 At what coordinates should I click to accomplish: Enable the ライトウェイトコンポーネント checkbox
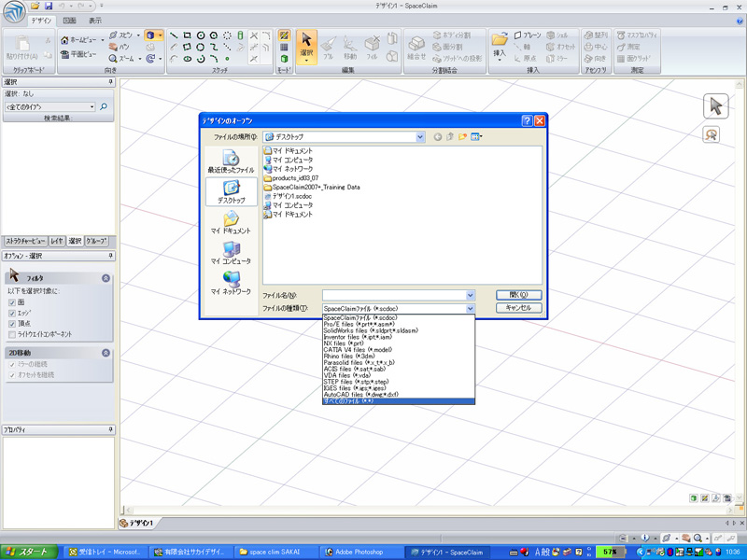[x=11, y=334]
